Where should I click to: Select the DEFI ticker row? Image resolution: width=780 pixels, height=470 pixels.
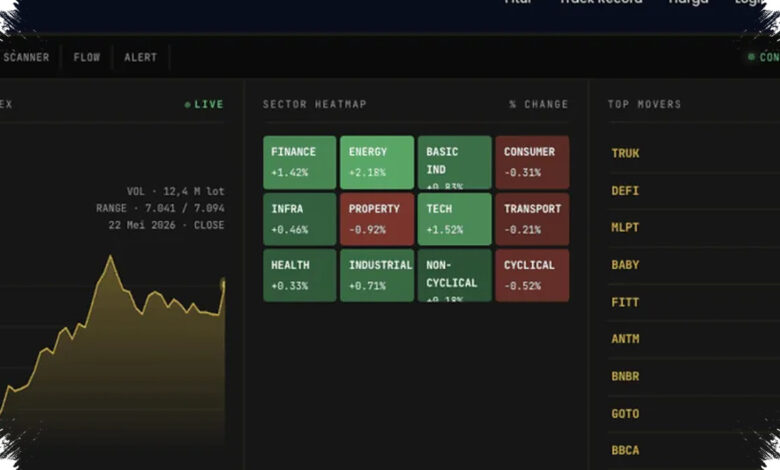694,190
